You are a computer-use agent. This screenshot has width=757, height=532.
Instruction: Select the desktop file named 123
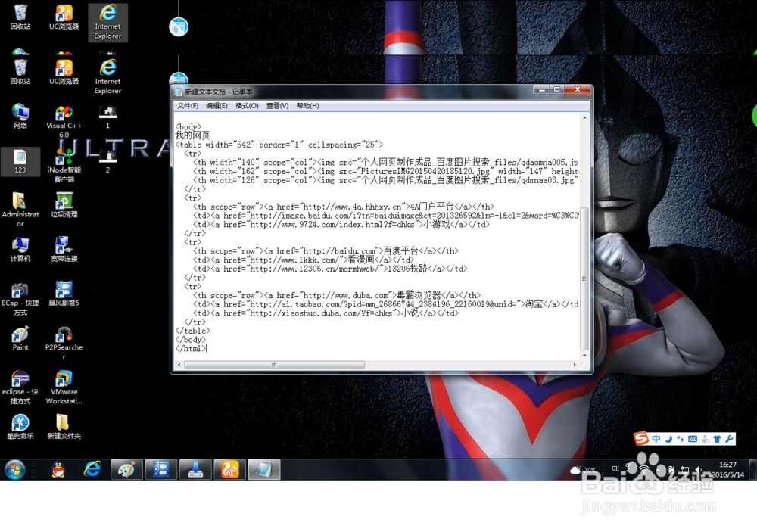coord(20,161)
